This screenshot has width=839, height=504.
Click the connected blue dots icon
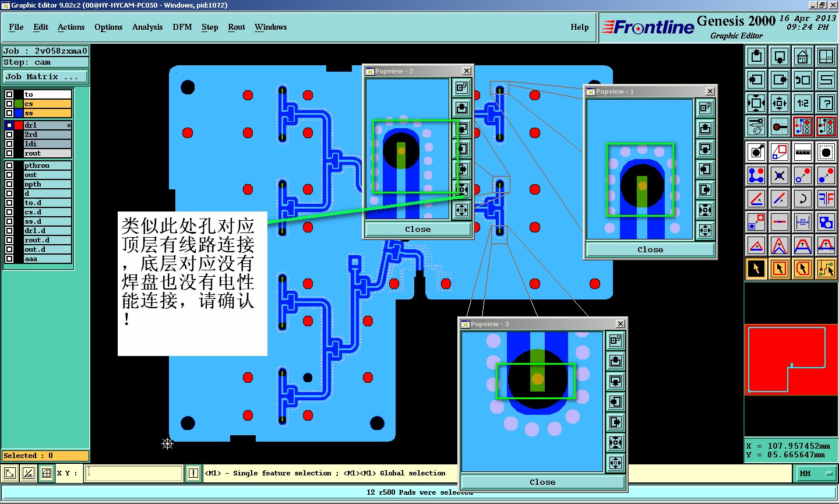[756, 175]
